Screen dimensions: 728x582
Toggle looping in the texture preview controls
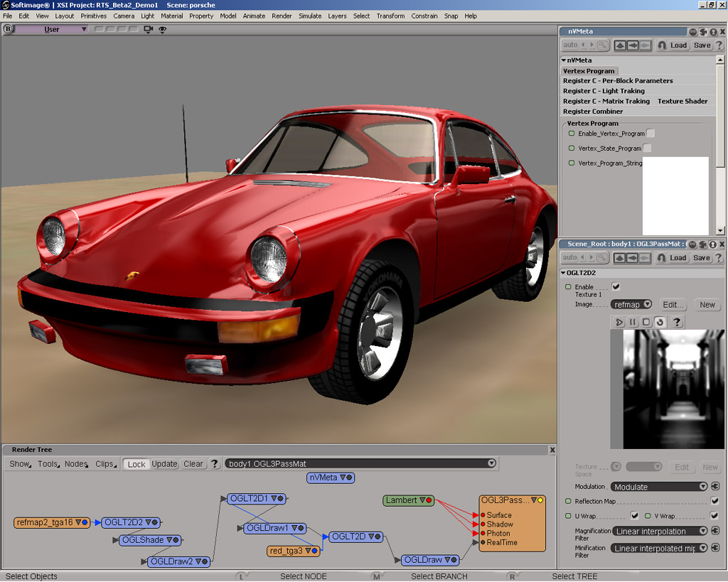[660, 322]
